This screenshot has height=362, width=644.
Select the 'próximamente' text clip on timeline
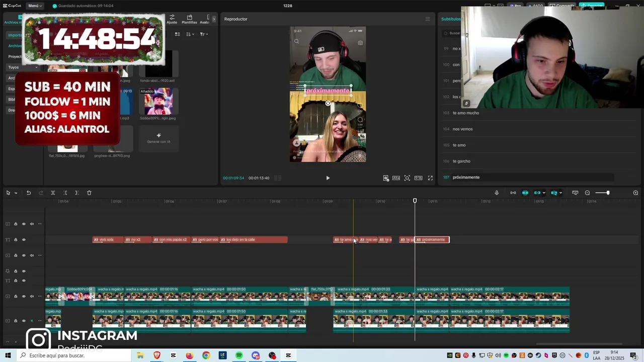tap(432, 239)
